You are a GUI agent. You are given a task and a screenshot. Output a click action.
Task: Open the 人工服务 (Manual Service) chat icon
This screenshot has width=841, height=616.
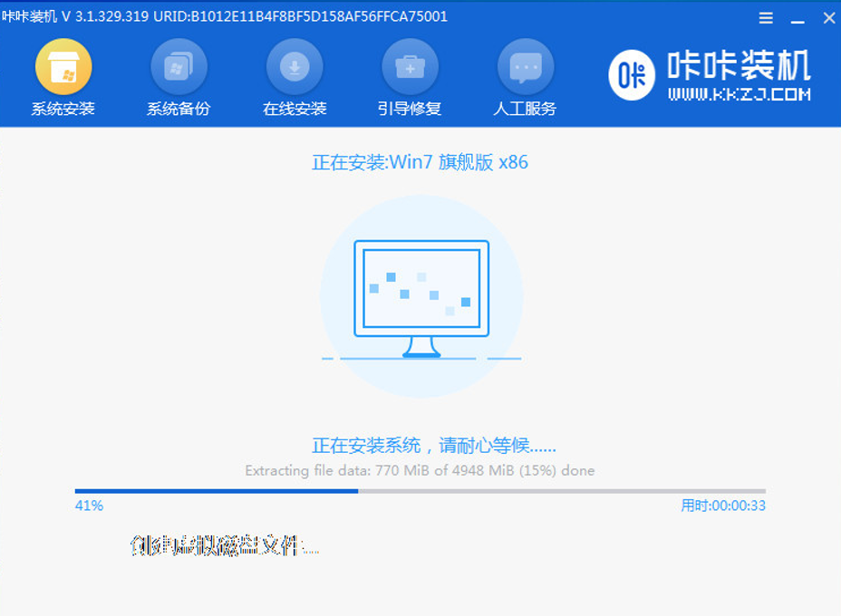526,67
